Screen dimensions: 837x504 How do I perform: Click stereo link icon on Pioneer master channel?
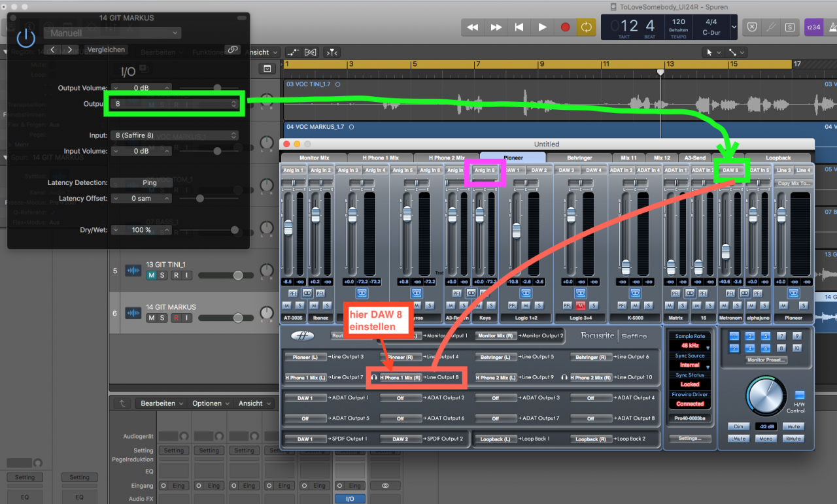click(793, 293)
